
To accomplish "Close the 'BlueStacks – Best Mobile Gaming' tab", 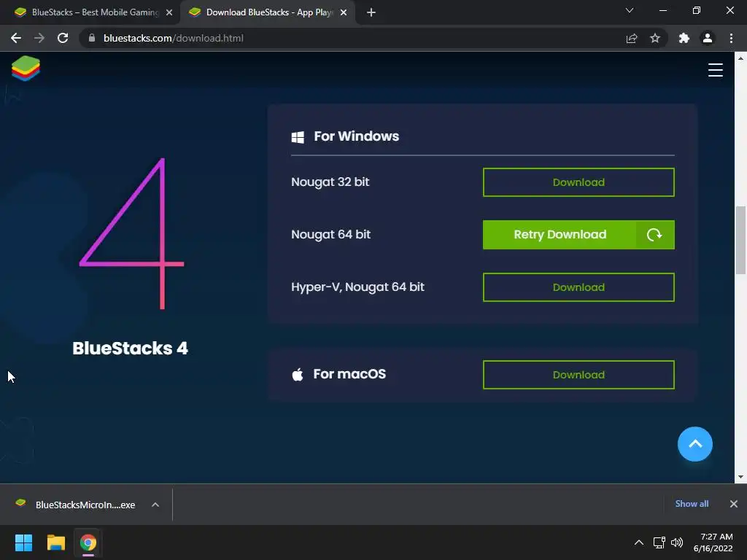I will (169, 12).
